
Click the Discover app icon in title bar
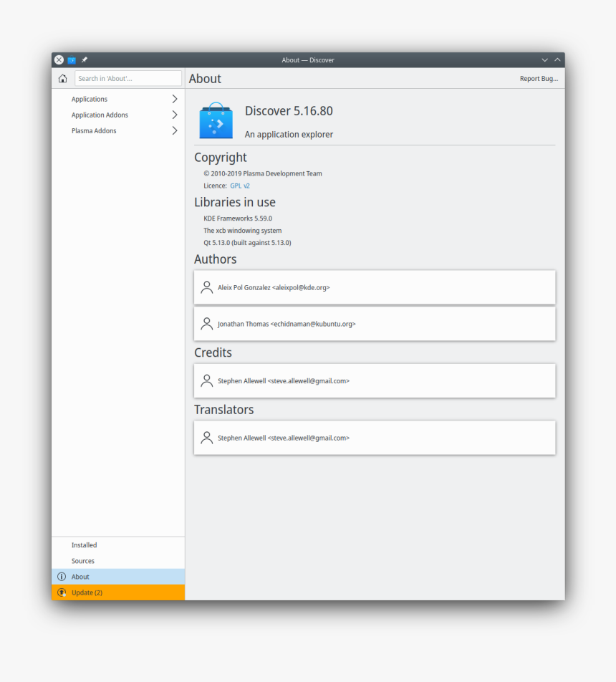(72, 60)
